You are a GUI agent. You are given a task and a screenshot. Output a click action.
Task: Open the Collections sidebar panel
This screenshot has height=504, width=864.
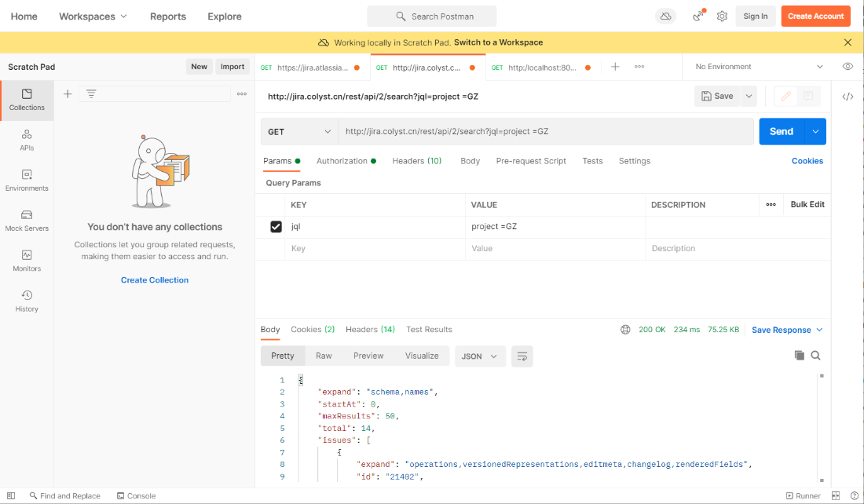tap(27, 100)
